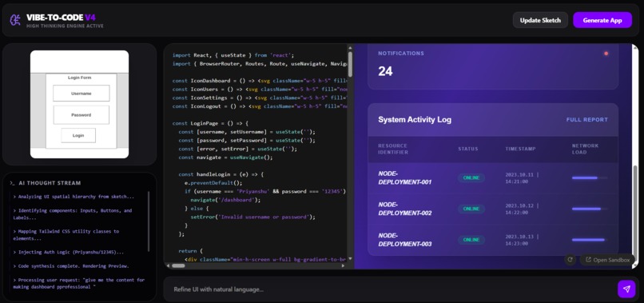Click the 'import React' code line

click(x=233, y=55)
